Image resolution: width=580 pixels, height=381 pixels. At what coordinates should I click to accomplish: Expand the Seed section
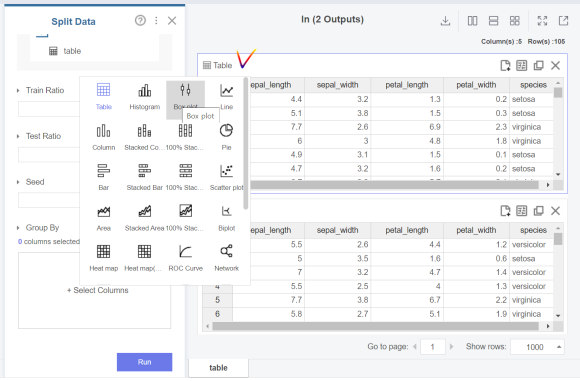(18, 182)
